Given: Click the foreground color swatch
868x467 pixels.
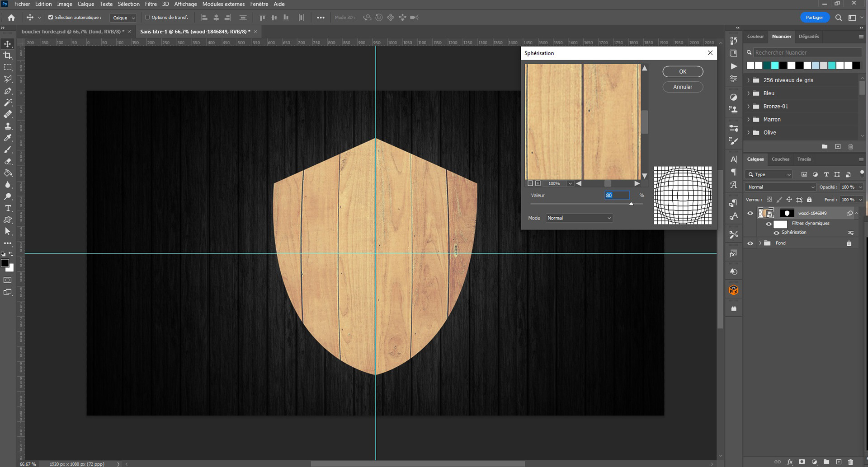Looking at the screenshot, I should (x=5, y=263).
